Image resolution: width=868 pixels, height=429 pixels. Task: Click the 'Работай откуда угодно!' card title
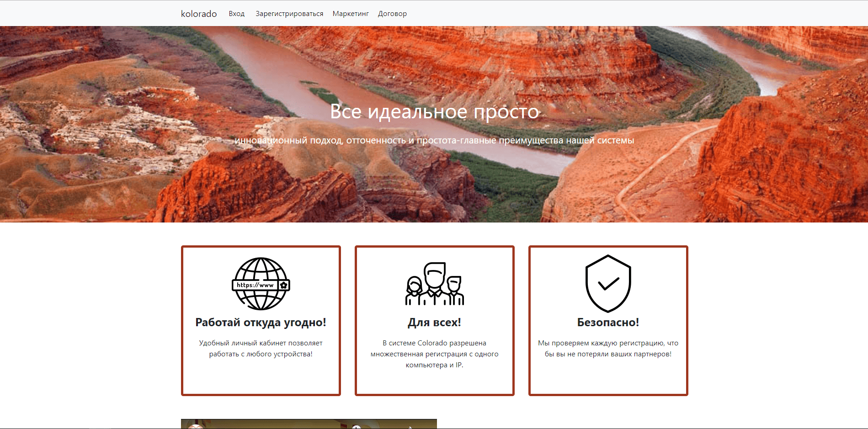coord(261,322)
